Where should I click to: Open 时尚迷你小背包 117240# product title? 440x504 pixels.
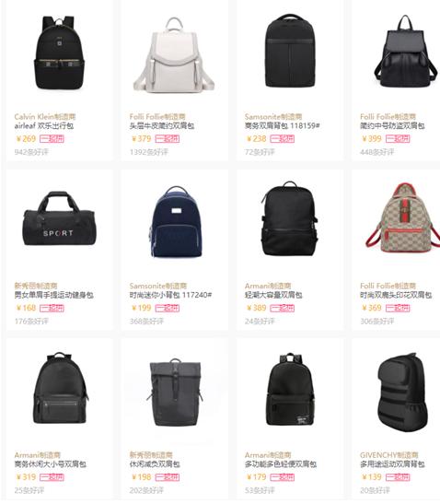(170, 295)
